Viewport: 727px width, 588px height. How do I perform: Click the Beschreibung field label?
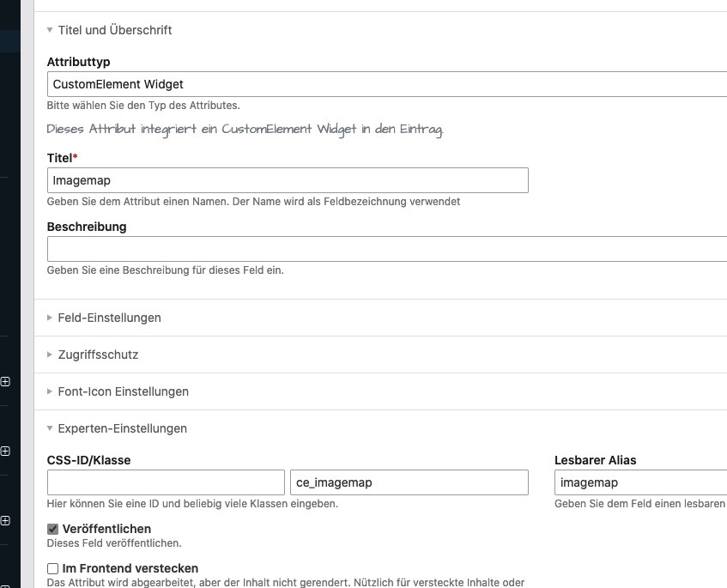[87, 227]
